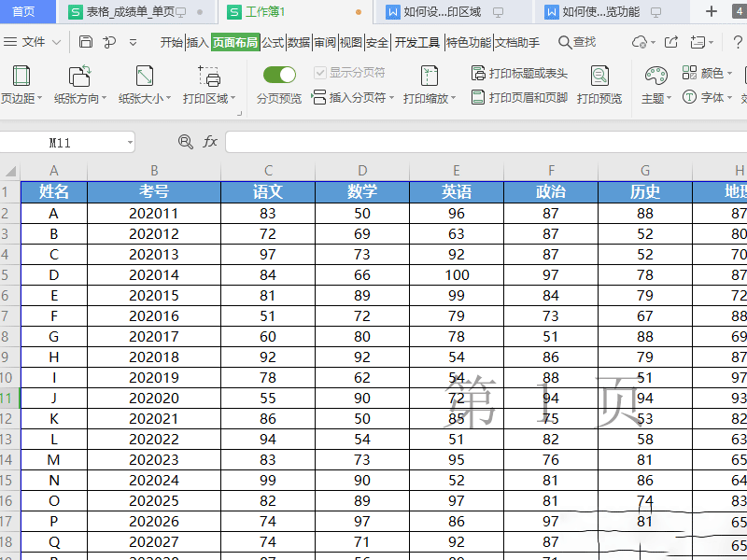Click the fx insert function icon

(x=210, y=142)
